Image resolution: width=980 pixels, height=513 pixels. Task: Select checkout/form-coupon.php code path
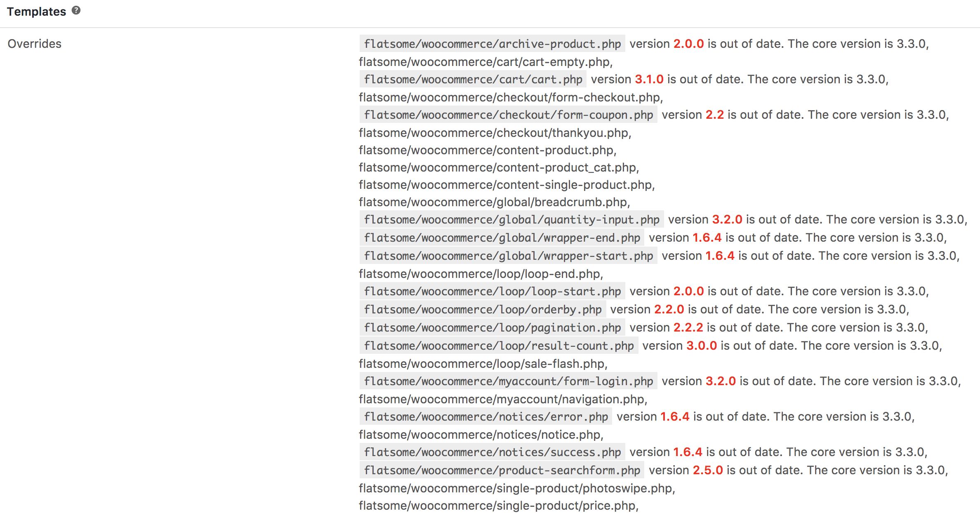(508, 115)
